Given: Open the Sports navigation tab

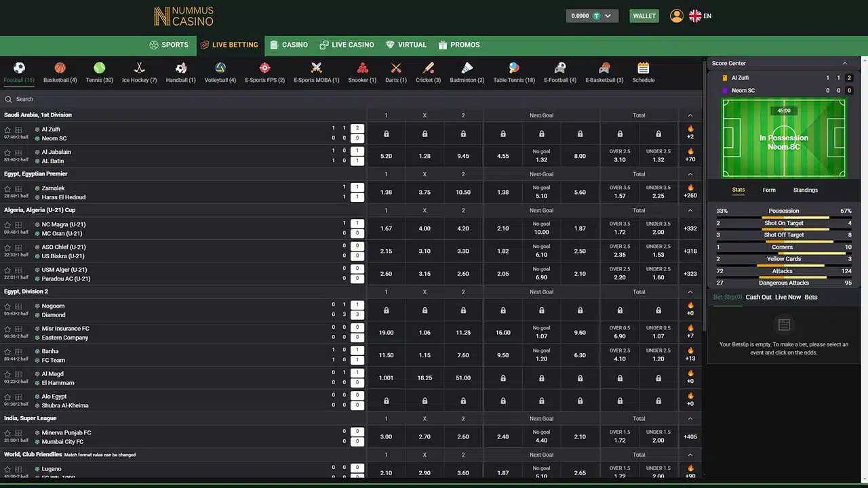Looking at the screenshot, I should (x=169, y=45).
